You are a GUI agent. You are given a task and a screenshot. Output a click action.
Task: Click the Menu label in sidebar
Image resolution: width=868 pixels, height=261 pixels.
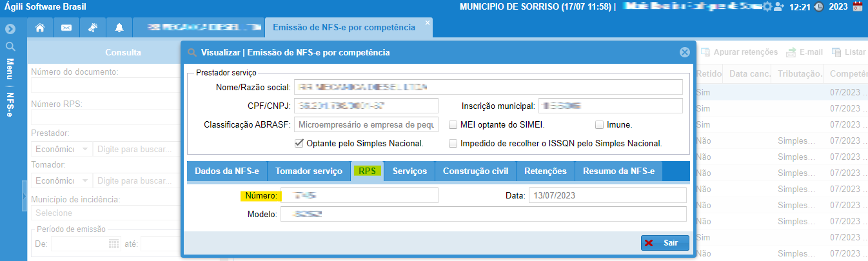pyautogui.click(x=10, y=69)
